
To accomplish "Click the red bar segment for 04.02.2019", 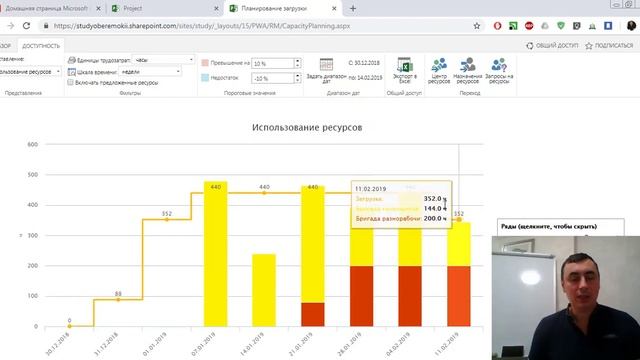I will [x=410, y=296].
